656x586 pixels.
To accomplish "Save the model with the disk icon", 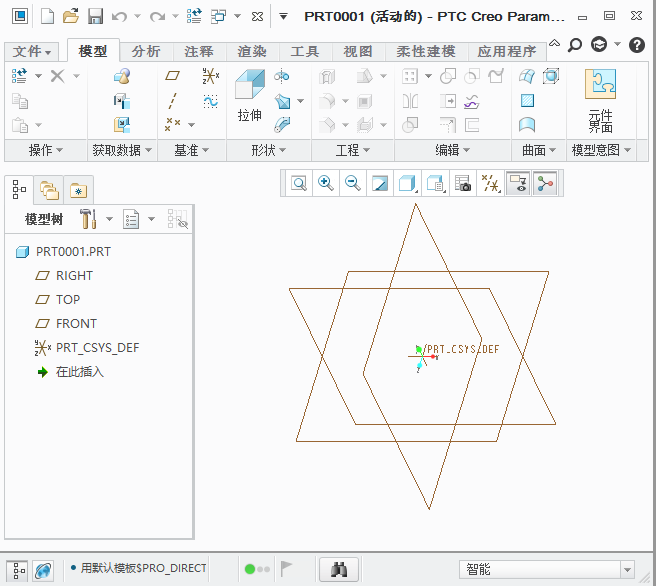I will tap(95, 17).
